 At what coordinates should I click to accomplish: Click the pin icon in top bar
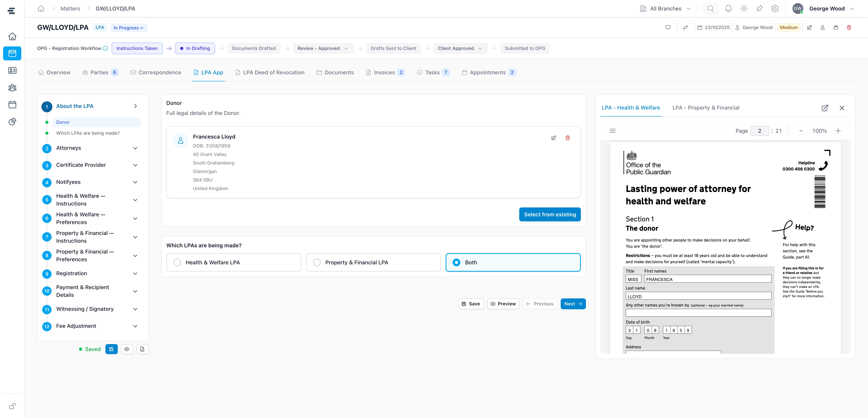[x=759, y=9]
